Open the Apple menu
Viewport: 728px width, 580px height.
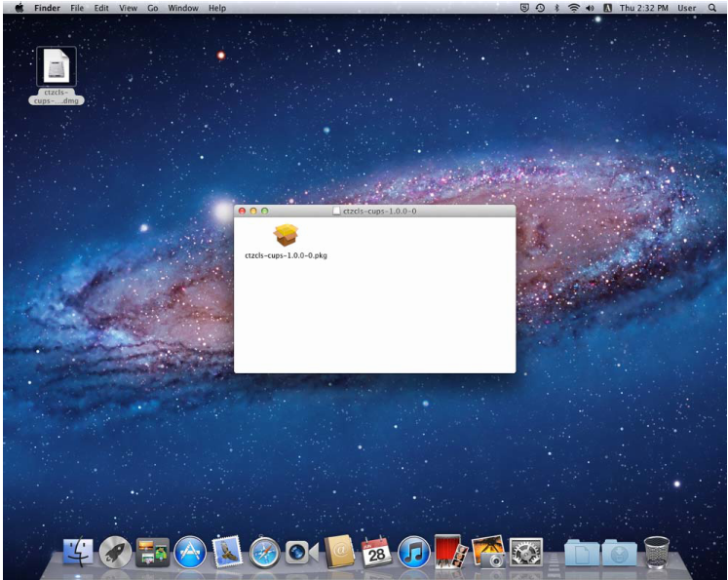pos(19,8)
